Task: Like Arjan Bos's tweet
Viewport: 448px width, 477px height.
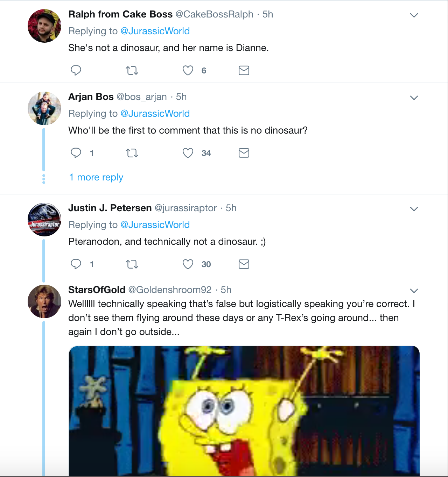Action: (188, 153)
